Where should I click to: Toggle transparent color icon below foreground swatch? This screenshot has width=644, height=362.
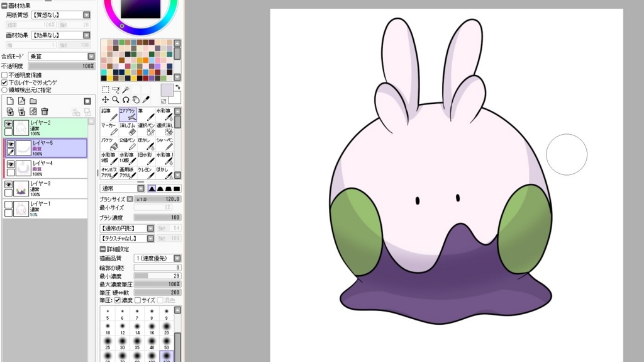(x=164, y=101)
